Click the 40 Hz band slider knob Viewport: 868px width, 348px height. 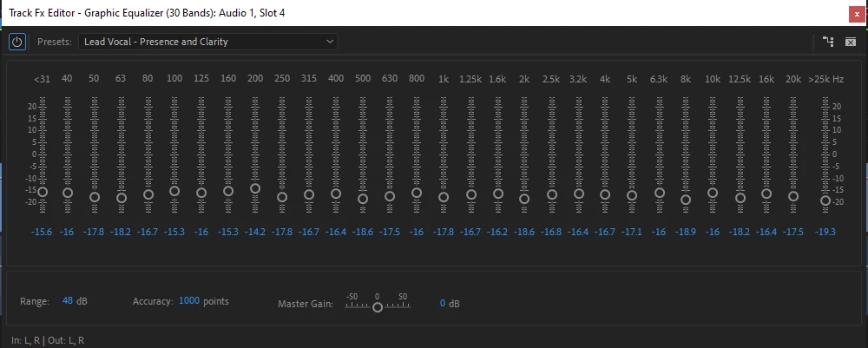point(68,193)
